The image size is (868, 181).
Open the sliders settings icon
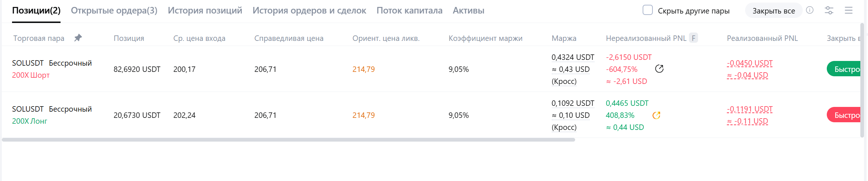[x=829, y=10]
